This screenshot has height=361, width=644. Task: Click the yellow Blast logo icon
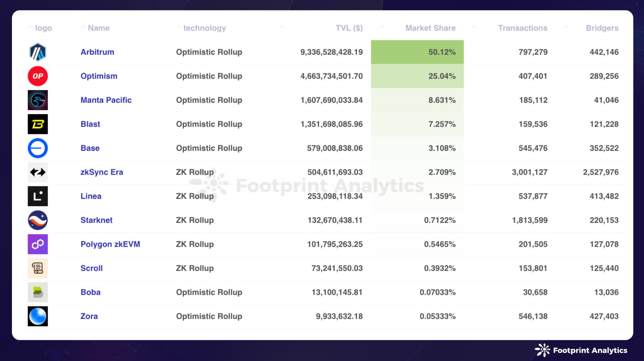pyautogui.click(x=38, y=124)
